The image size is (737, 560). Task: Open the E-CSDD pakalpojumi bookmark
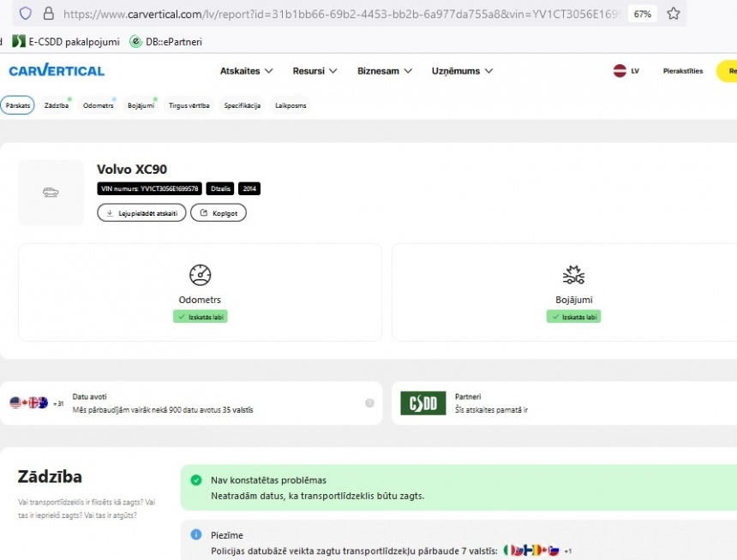[66, 42]
